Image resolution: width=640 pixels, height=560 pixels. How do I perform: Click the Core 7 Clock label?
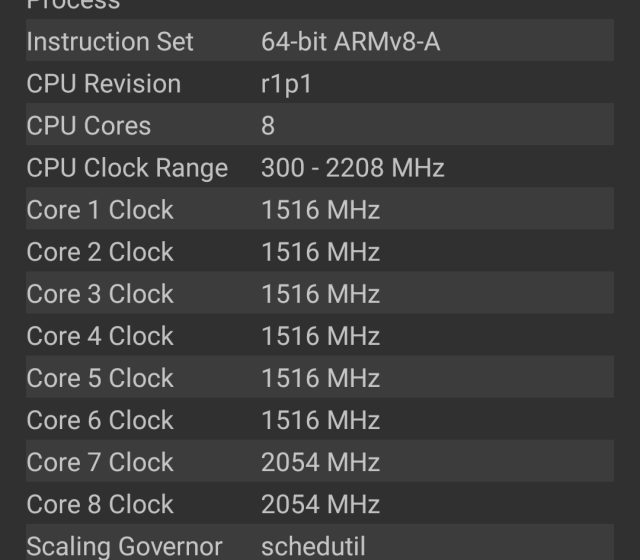coord(100,462)
